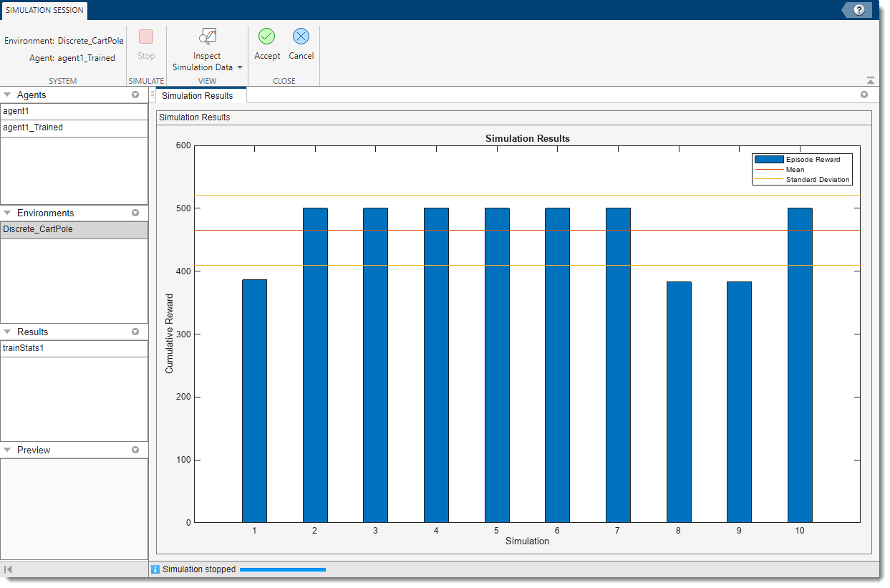Collapse the Preview panel
The width and height of the screenshot is (890, 588).
(x=6, y=450)
